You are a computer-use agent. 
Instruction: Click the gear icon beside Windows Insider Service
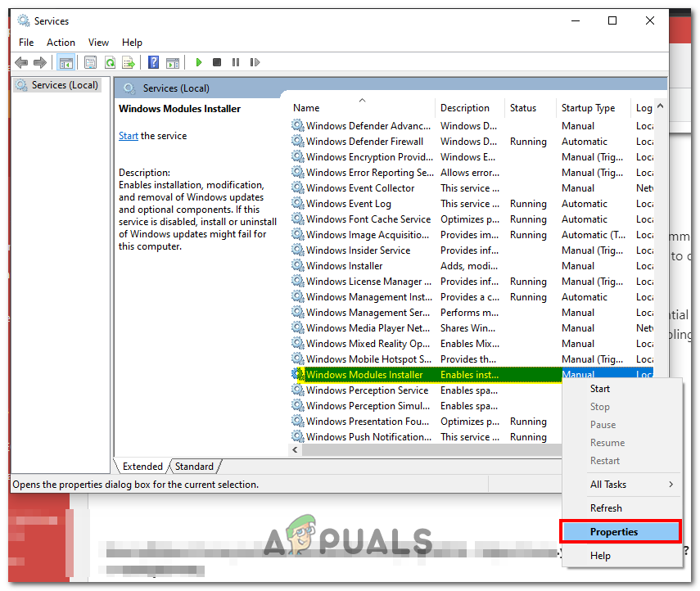(x=298, y=250)
